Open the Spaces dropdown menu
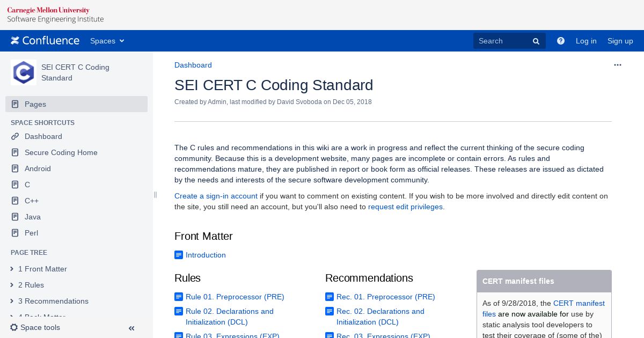Image resolution: width=644 pixels, height=338 pixels. tap(107, 41)
